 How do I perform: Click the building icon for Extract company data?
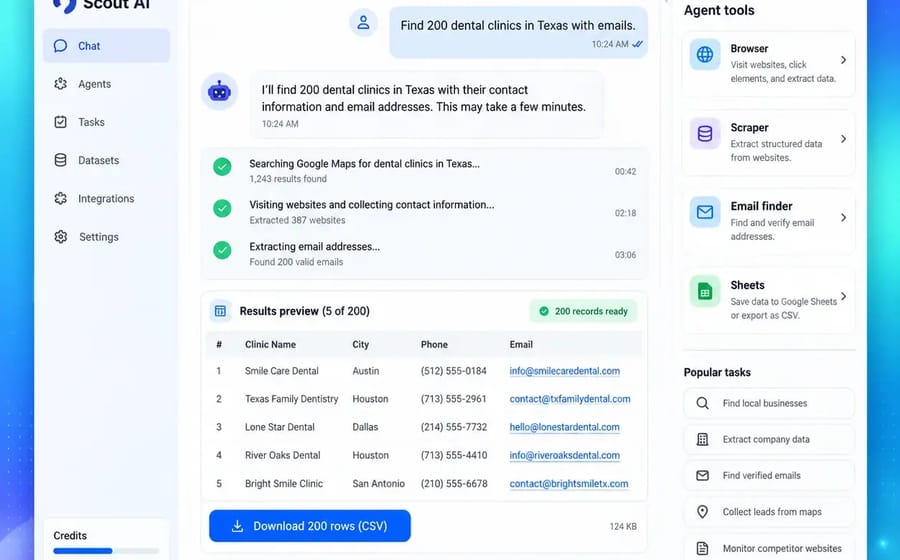[x=703, y=440]
